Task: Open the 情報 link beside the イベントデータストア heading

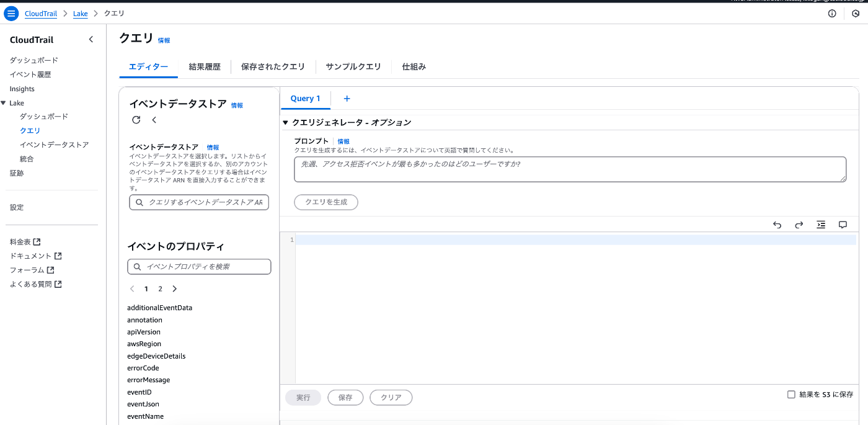Action: point(237,105)
